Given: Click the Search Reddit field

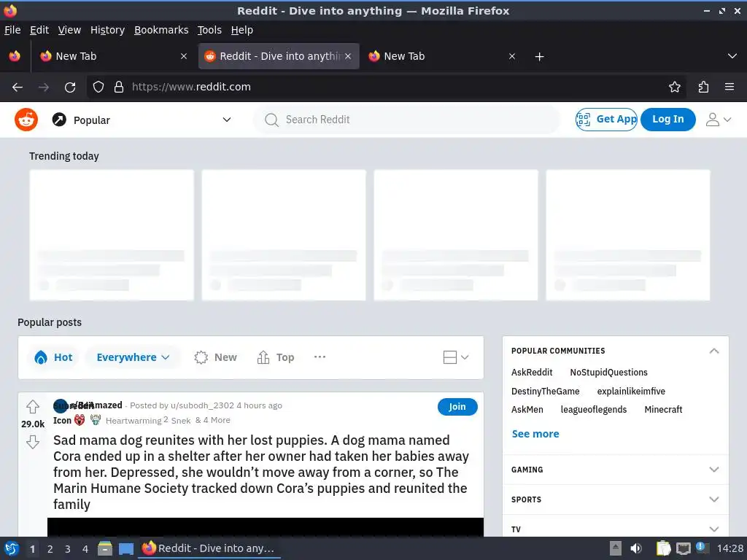Looking at the screenshot, I should coord(406,120).
